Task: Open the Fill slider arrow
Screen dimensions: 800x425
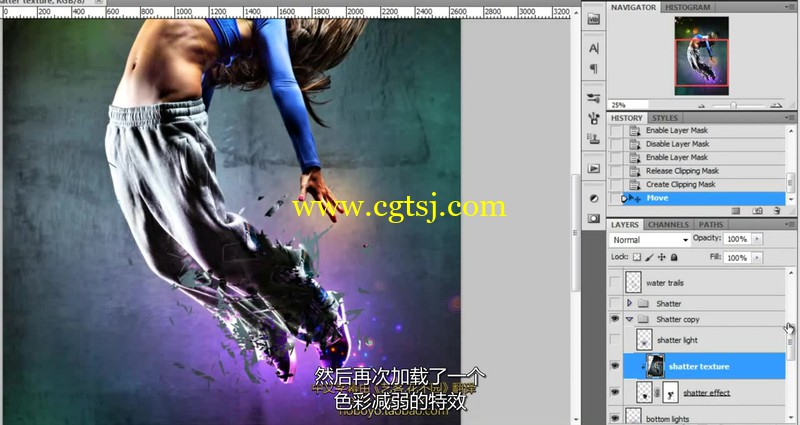Action: point(757,258)
